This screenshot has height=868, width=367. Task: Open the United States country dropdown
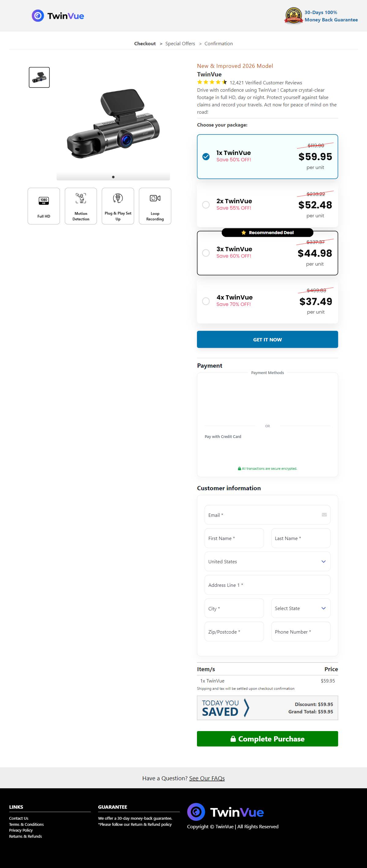(267, 561)
